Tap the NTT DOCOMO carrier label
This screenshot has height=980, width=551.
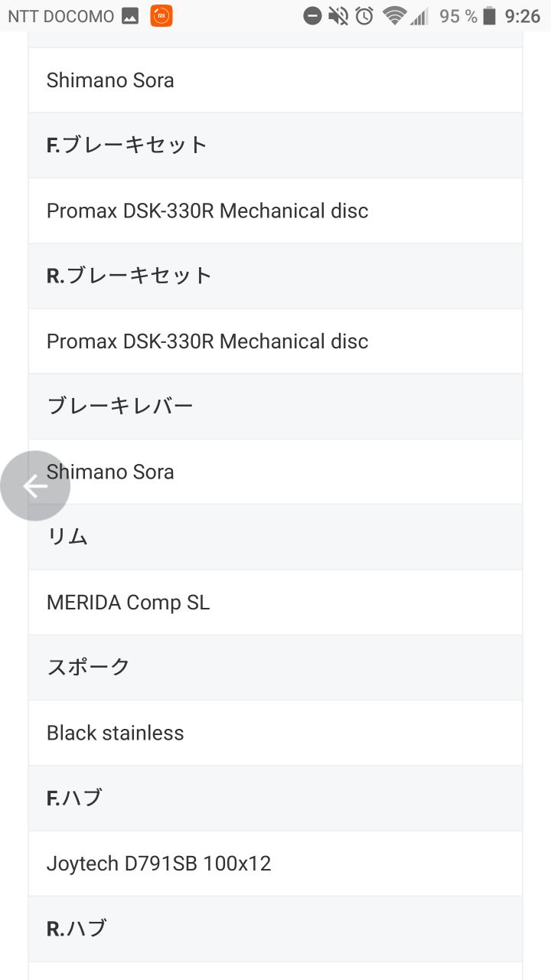[60, 16]
